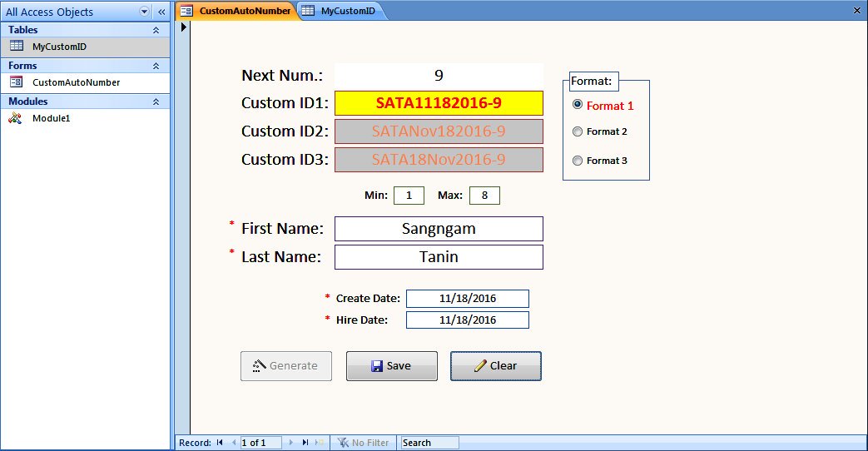Viewport: 868px width, 451px height.
Task: Select the Format 3 radio button
Action: (x=578, y=161)
